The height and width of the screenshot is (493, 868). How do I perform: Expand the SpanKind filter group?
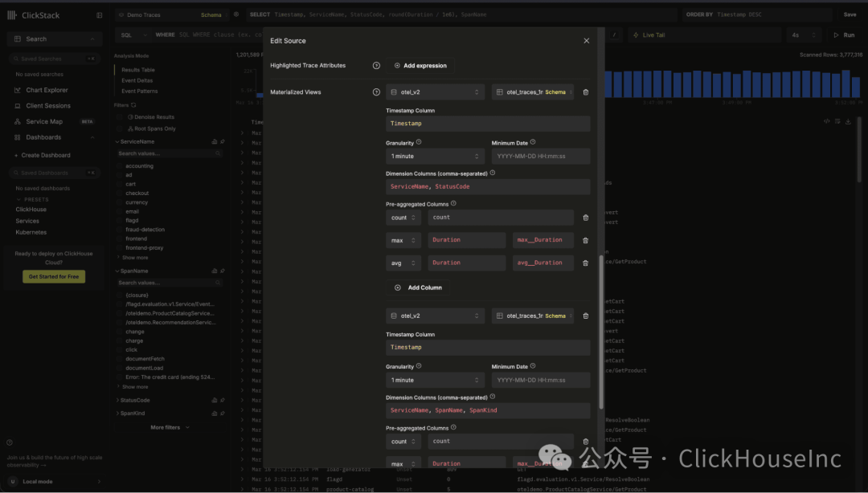[131, 414]
